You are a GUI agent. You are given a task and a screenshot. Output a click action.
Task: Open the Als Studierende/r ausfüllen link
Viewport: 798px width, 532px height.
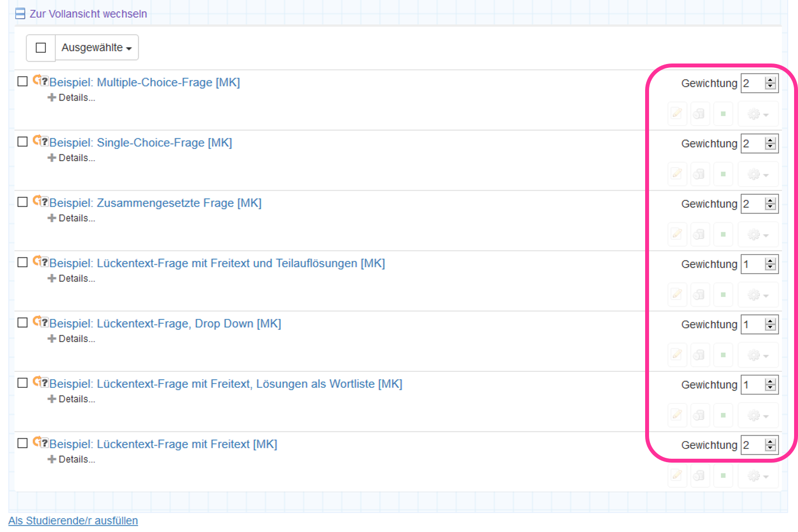[73, 521]
